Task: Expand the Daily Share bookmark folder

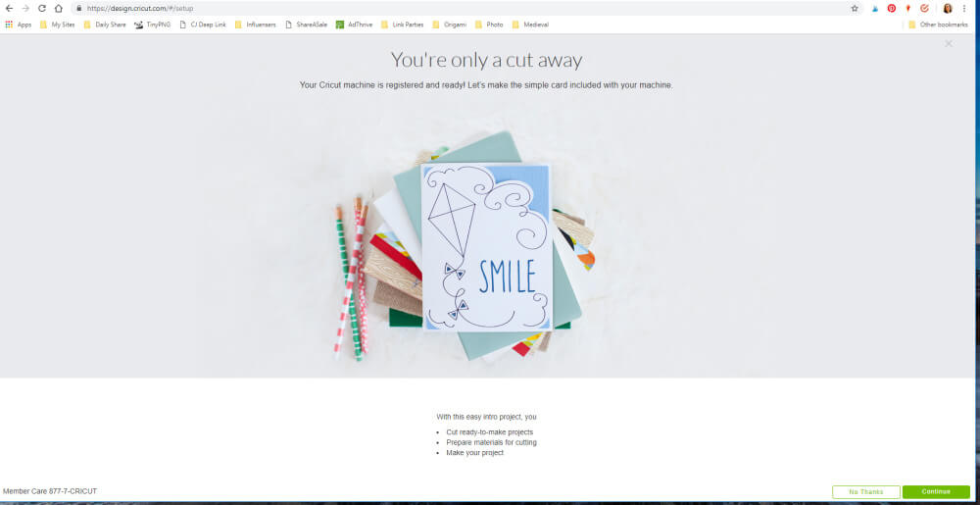Action: (105, 25)
